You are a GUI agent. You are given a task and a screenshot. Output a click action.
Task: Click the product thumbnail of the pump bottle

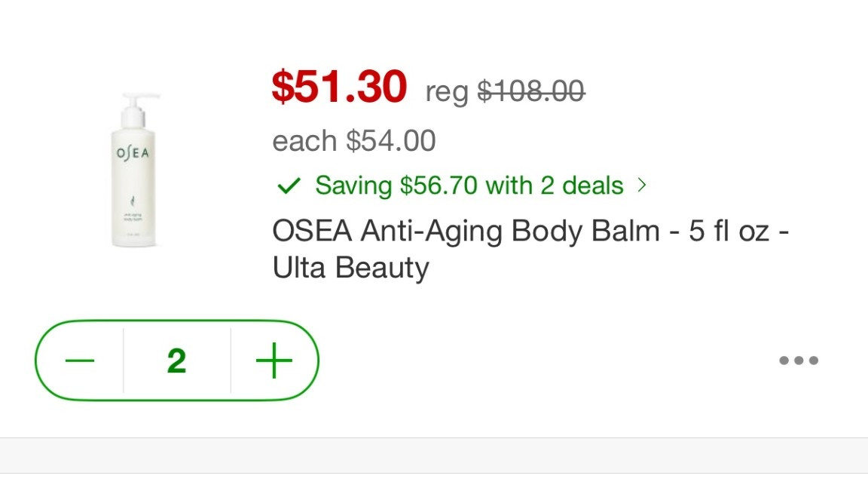[134, 167]
